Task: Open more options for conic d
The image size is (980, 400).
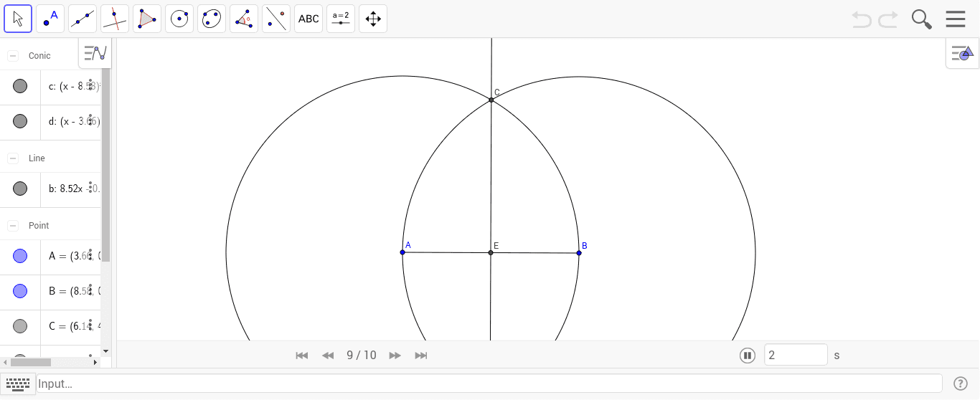Action: (x=90, y=120)
